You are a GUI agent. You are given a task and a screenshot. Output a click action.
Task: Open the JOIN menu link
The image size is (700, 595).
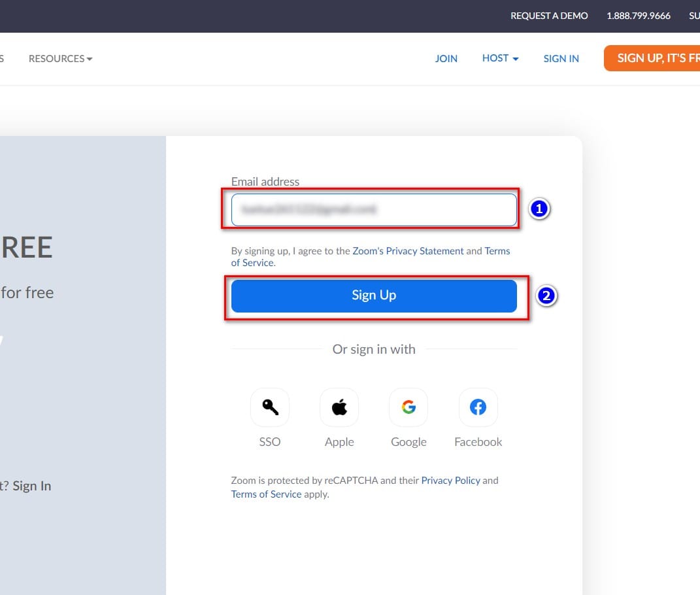click(x=446, y=58)
